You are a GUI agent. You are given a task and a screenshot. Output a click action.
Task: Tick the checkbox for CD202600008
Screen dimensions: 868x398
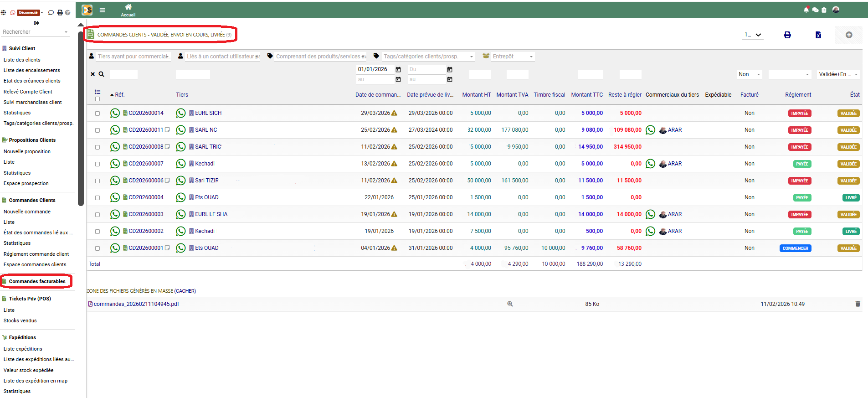[x=98, y=147]
